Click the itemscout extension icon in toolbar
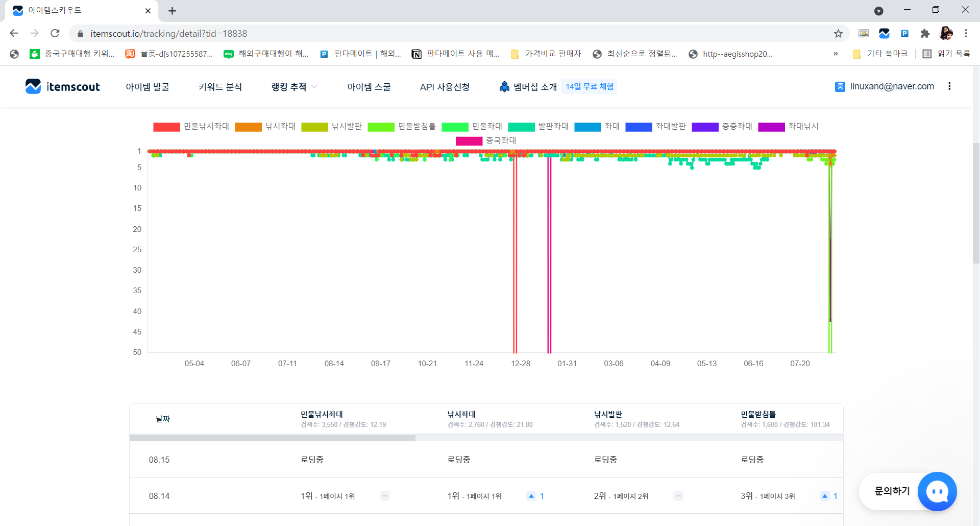The width and height of the screenshot is (980, 526). pos(884,34)
